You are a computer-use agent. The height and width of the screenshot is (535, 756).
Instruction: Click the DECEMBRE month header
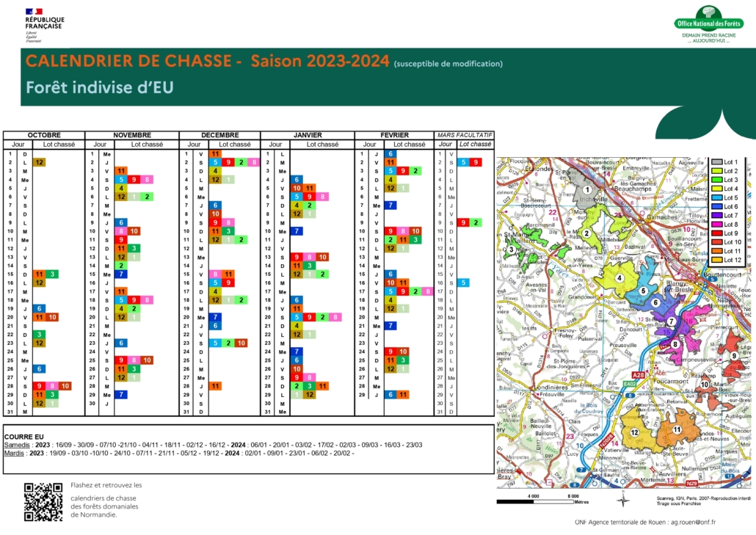(x=220, y=135)
